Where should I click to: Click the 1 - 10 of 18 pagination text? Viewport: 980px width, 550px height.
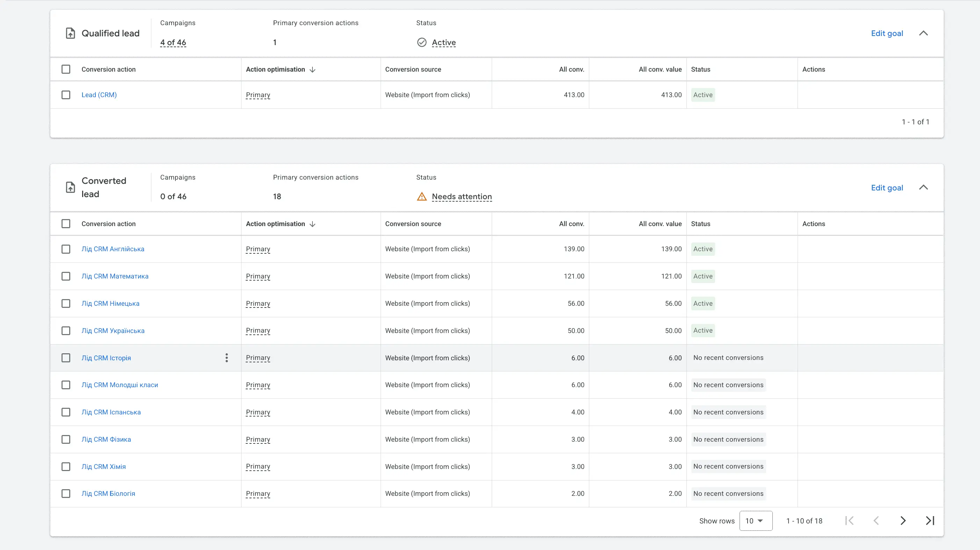pos(804,521)
